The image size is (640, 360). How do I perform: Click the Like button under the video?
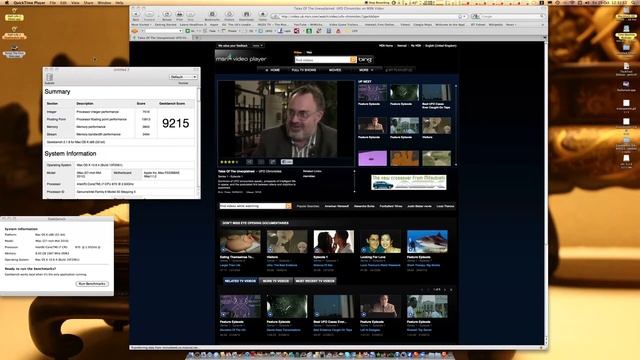(287, 162)
